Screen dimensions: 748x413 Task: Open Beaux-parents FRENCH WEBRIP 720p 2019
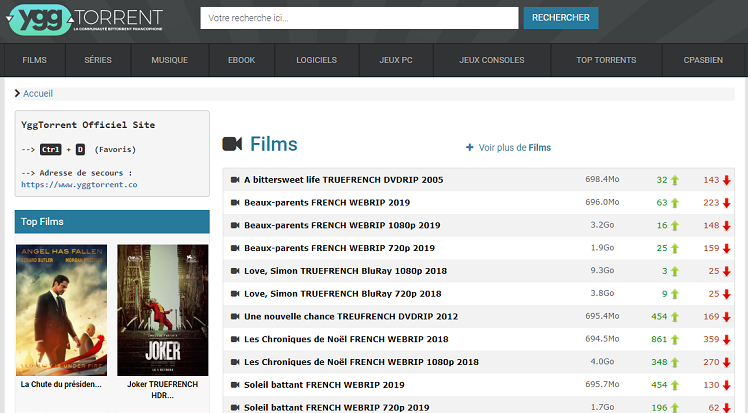(339, 248)
